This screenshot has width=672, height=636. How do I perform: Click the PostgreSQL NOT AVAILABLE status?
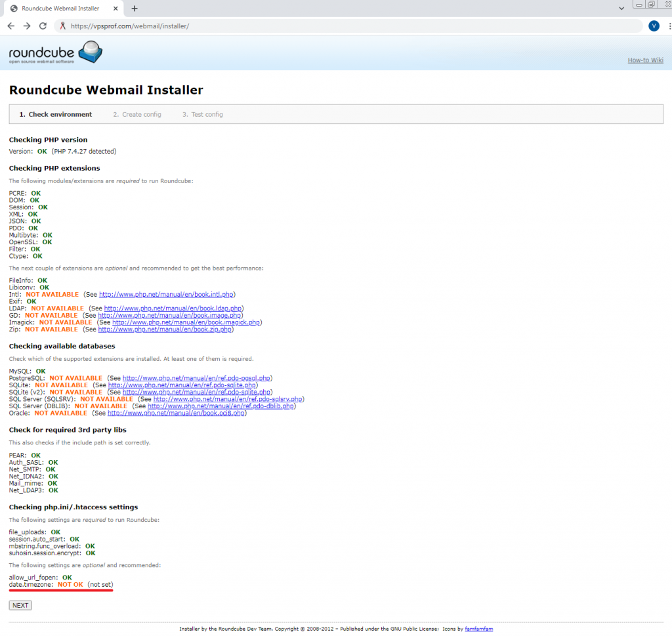coord(76,379)
